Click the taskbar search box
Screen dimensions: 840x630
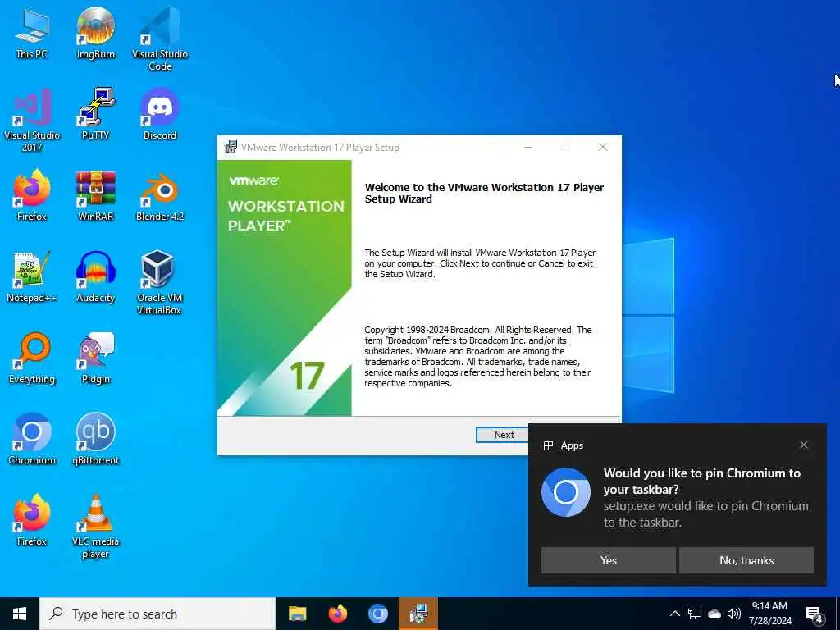click(x=157, y=614)
